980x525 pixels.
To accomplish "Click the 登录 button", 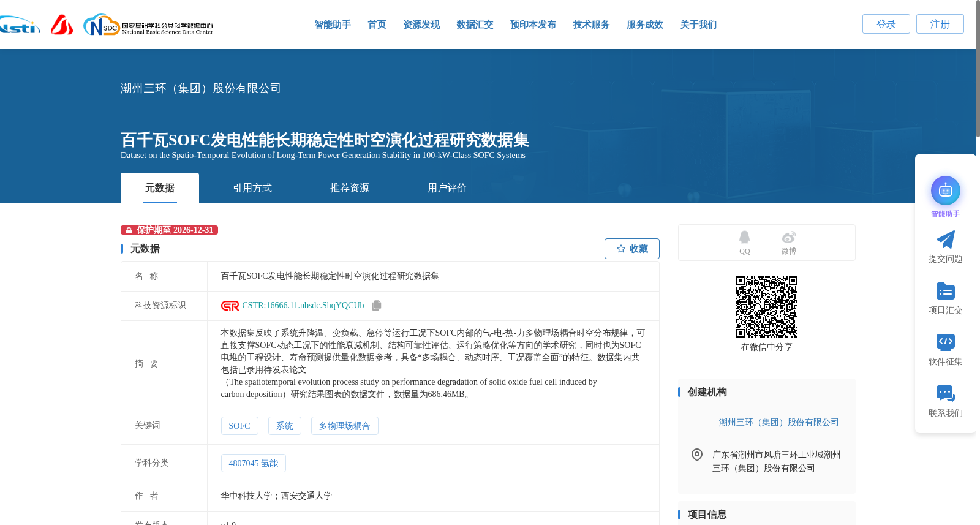I will coord(886,24).
